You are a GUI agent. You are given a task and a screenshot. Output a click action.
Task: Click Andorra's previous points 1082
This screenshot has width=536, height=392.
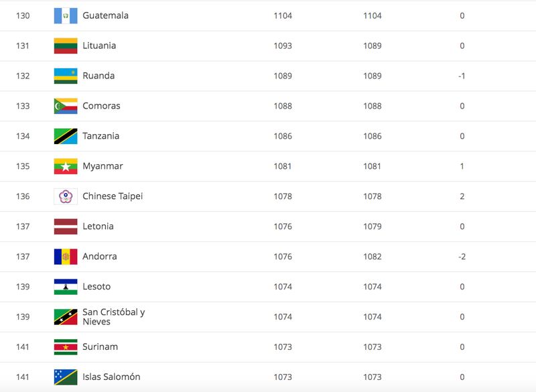click(373, 257)
